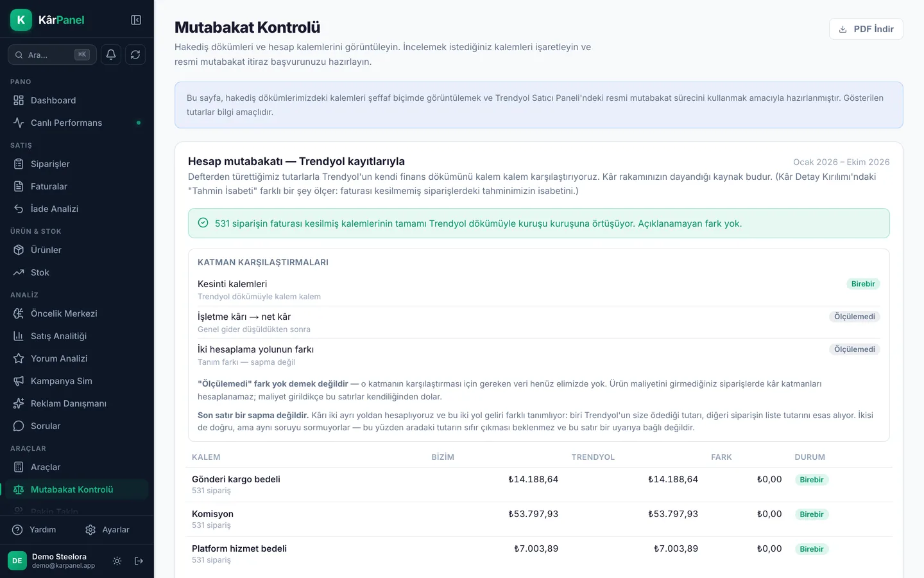The height and width of the screenshot is (578, 924).
Task: Log out using the exit icon
Action: click(139, 561)
